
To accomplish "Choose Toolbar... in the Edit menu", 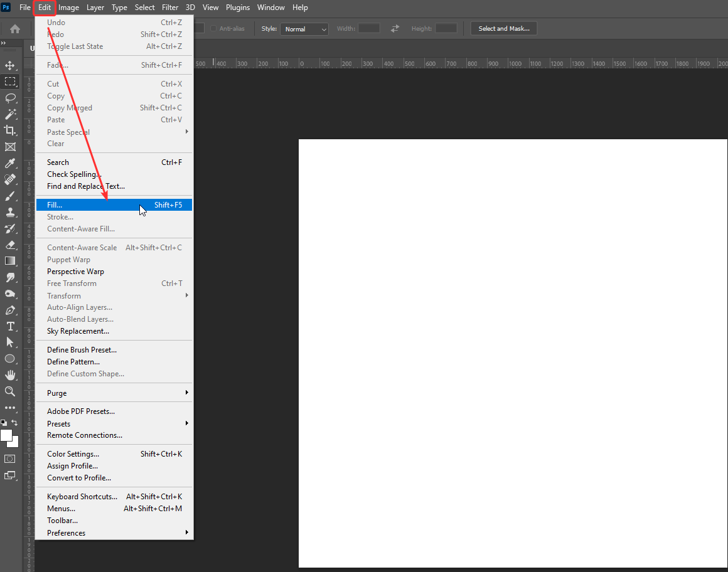I will pos(114,521).
